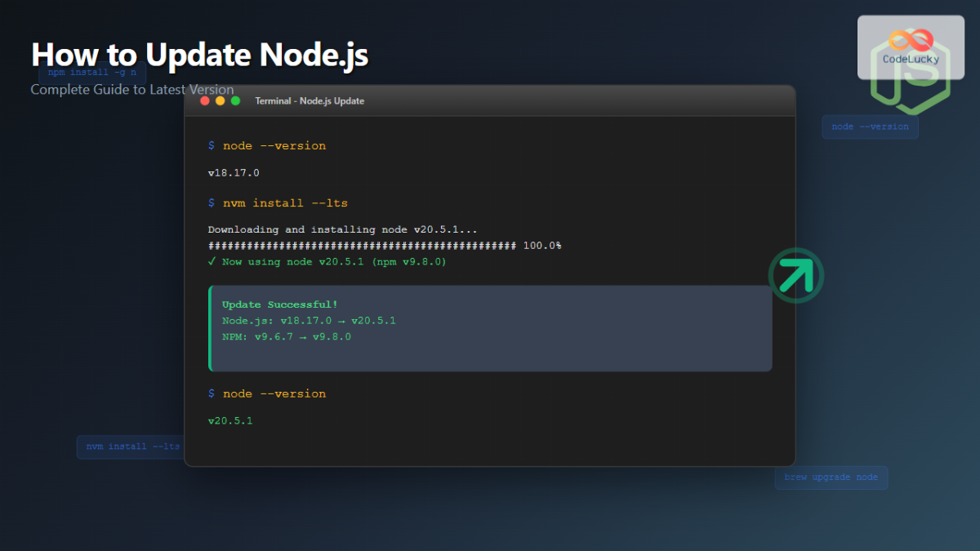
Task: Toggle the node --version badge on the right
Action: click(870, 127)
